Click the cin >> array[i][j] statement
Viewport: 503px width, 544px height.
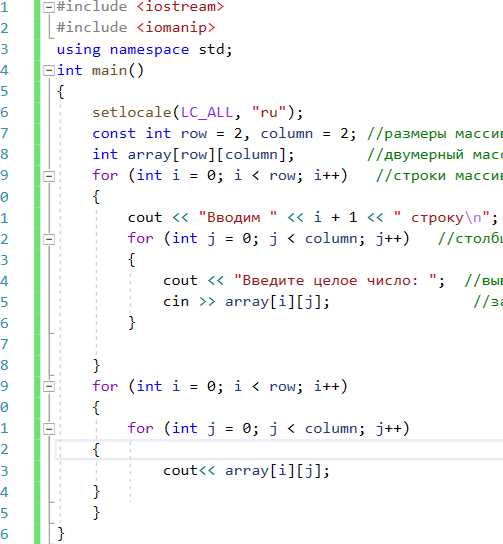coord(246,302)
